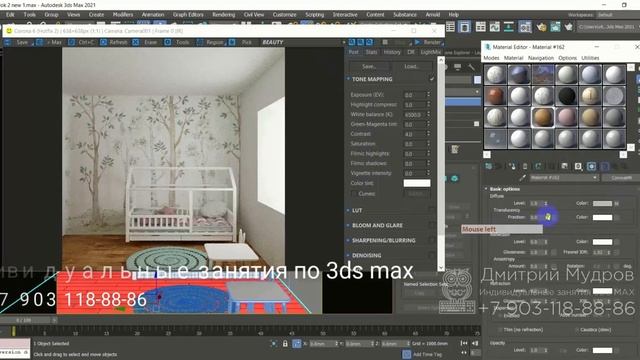Enable the Curves checkbox in tone mapping

(354, 194)
